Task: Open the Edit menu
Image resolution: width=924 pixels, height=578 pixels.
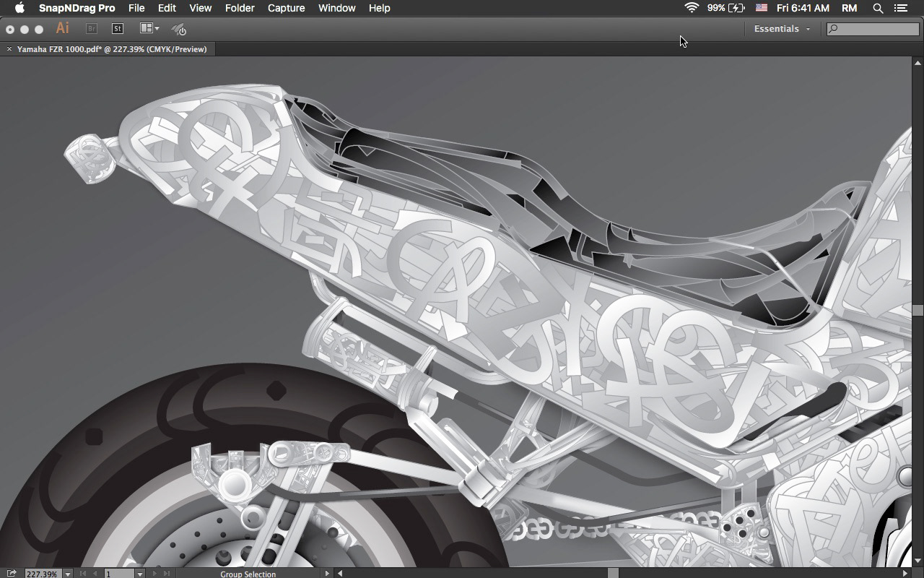Action: 167,8
